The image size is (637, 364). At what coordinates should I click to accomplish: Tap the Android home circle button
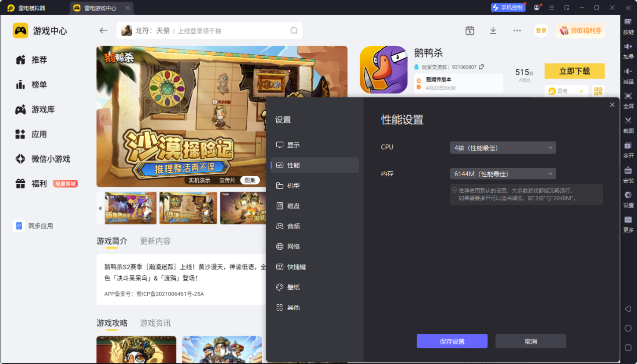628,328
